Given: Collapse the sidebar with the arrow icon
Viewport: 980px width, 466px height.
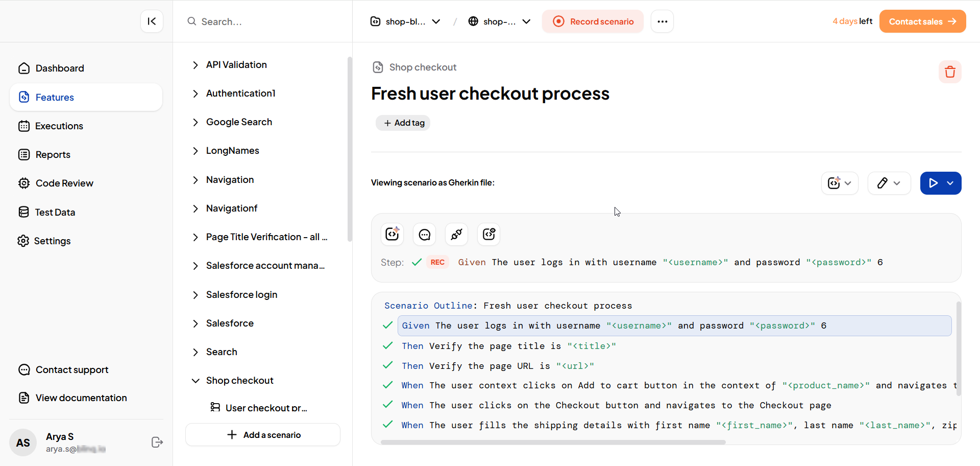Looking at the screenshot, I should click(152, 21).
